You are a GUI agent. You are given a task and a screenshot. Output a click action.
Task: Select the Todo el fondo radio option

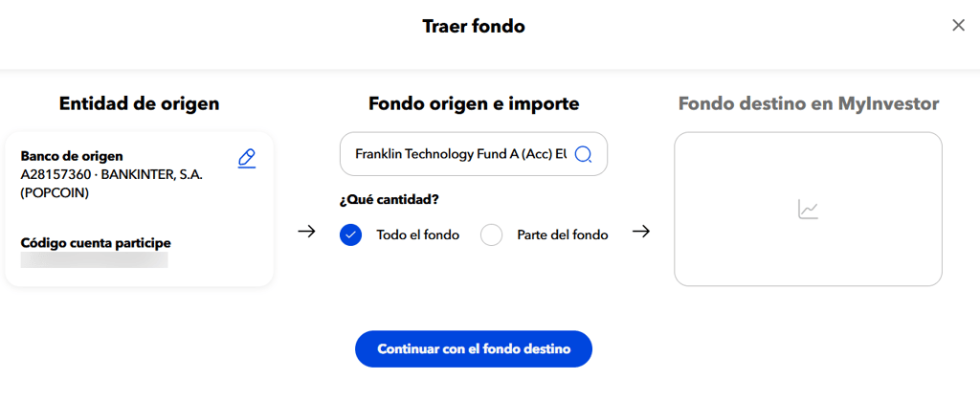click(350, 235)
